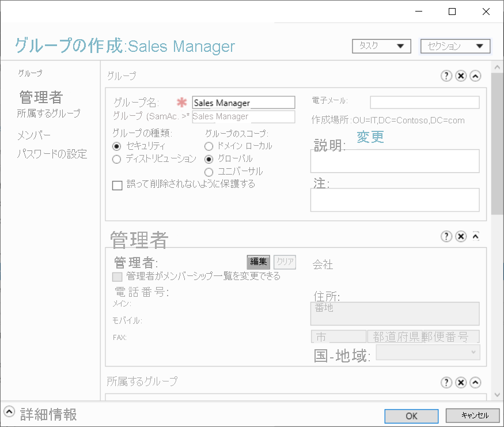Click inside the 説明 text field
The height and width of the screenshot is (427, 504).
point(395,161)
